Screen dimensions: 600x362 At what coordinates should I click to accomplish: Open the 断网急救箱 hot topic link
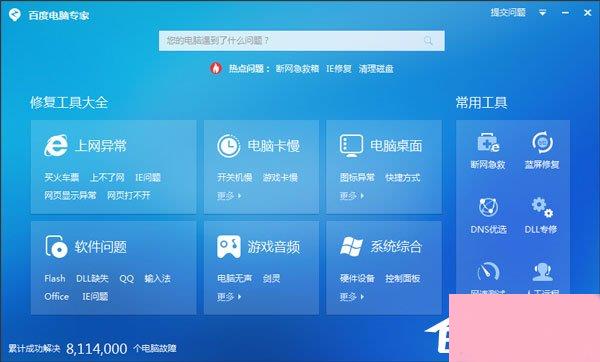[x=297, y=69]
